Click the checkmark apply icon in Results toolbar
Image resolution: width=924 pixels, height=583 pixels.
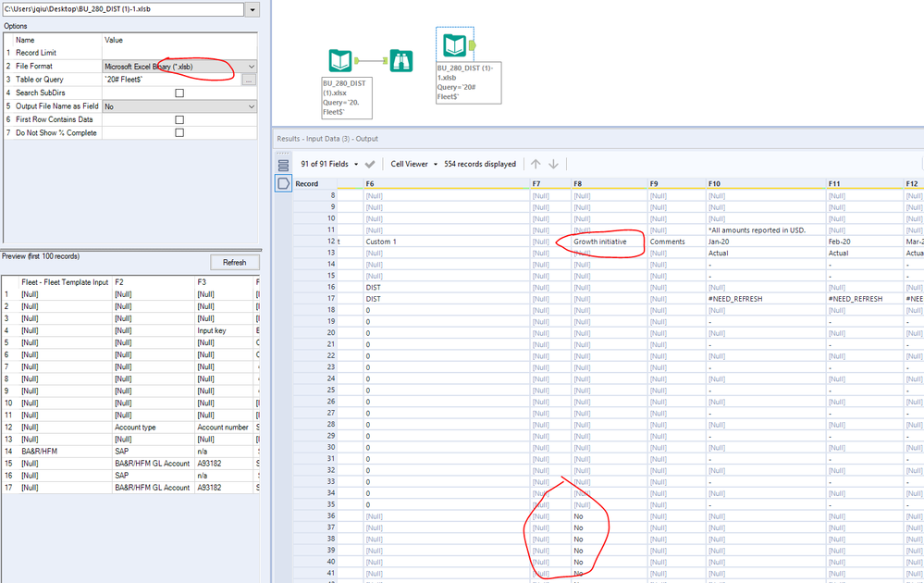tap(370, 164)
